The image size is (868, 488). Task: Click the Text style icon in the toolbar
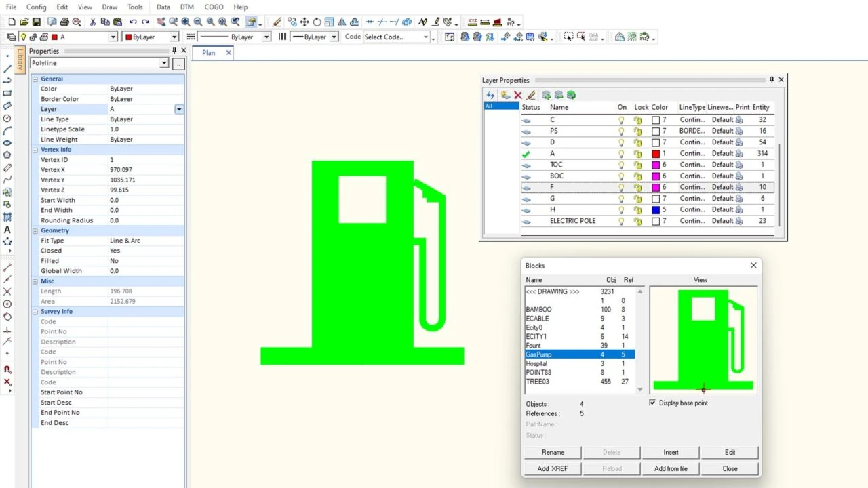tap(422, 22)
